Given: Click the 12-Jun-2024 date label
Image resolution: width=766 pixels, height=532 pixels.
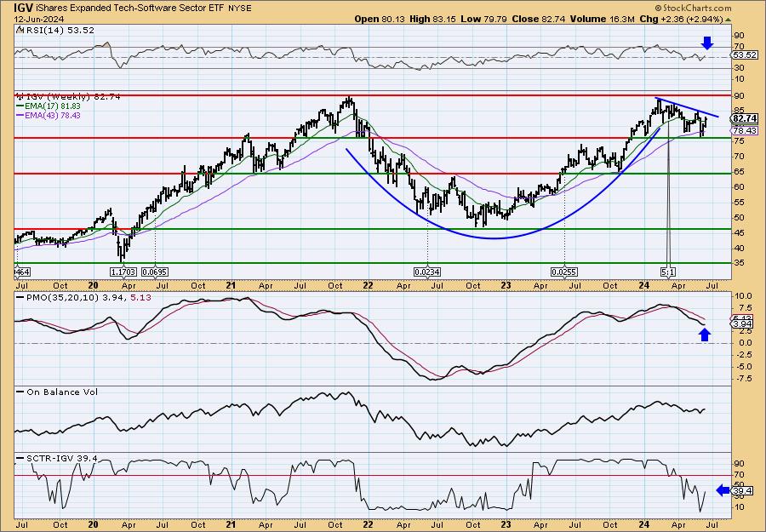Looking at the screenshot, I should point(37,19).
